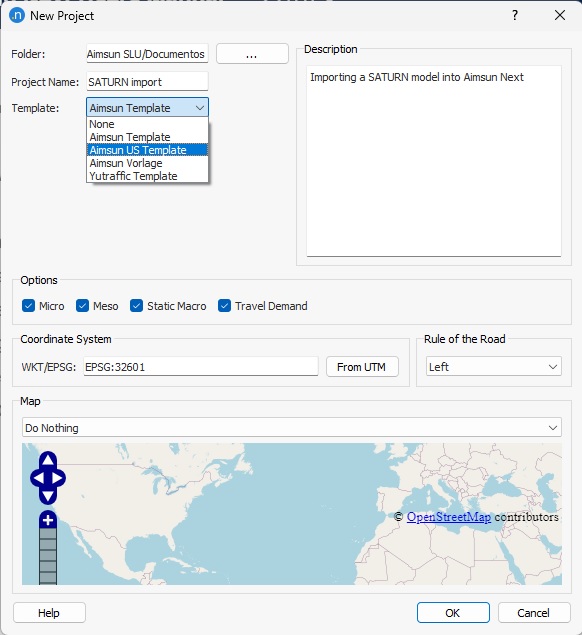Click the Folder path field
582x635 pixels.
coord(147,53)
